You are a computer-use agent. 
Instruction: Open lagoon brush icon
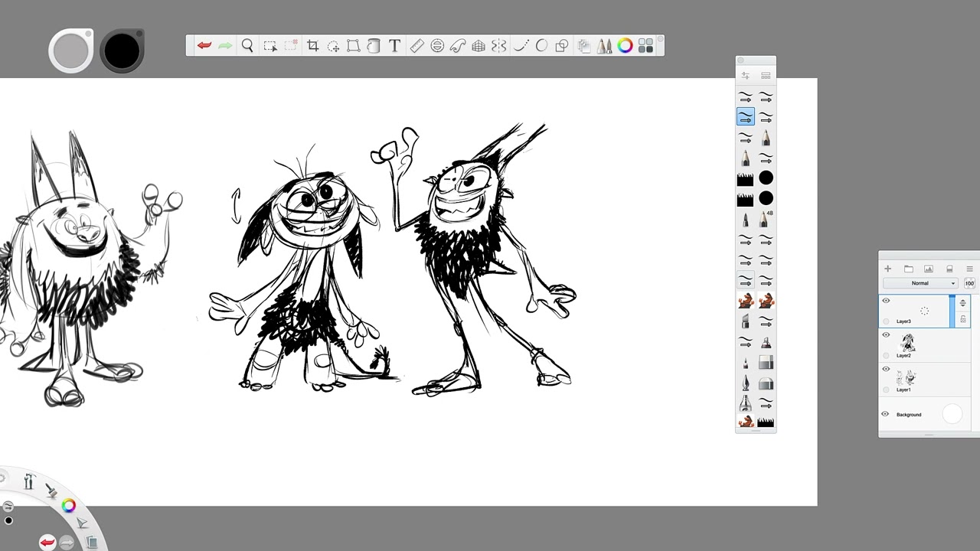[51, 491]
